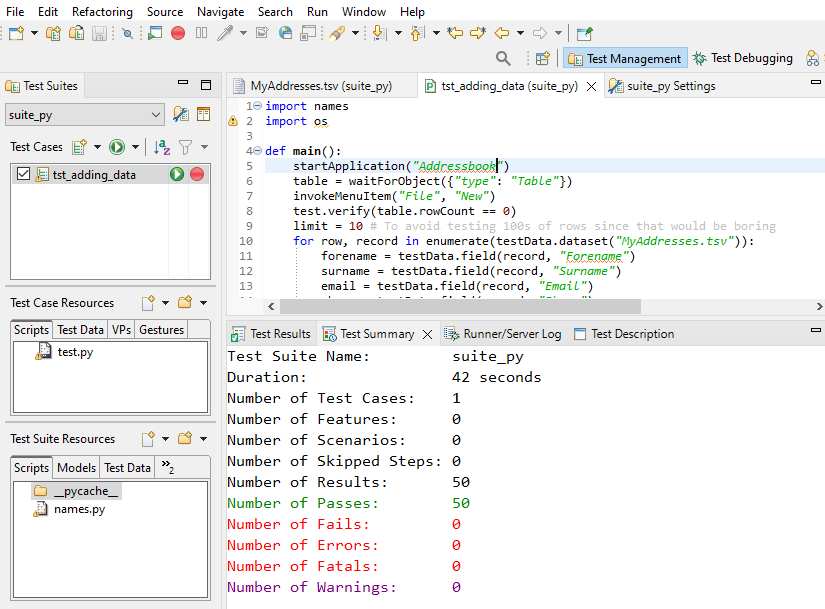Select the Test Management perspective button
Image resolution: width=825 pixels, height=609 pixels.
(x=624, y=59)
